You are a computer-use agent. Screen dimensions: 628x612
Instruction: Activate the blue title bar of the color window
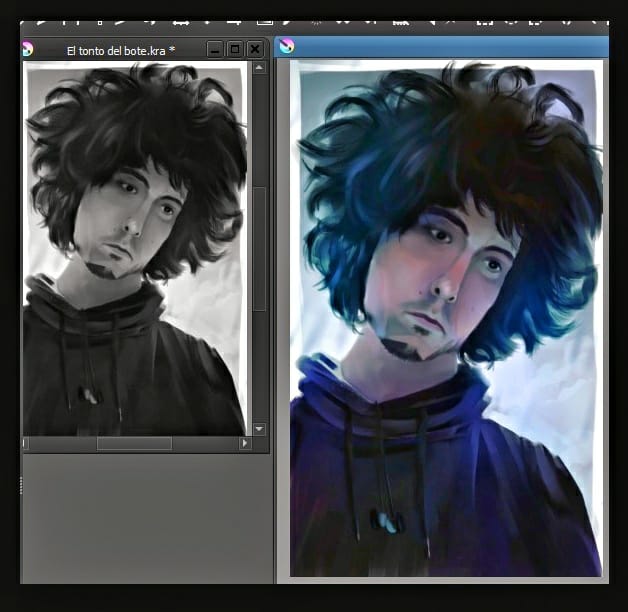coord(450,47)
